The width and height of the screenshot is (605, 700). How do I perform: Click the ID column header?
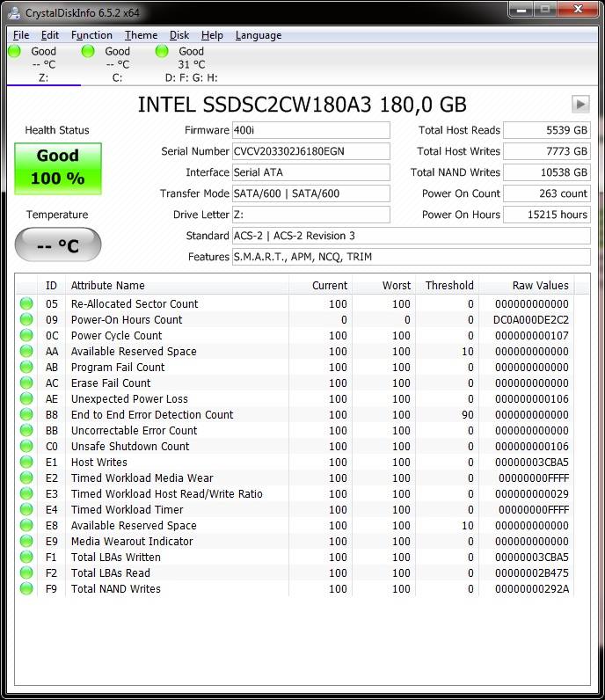[51, 285]
